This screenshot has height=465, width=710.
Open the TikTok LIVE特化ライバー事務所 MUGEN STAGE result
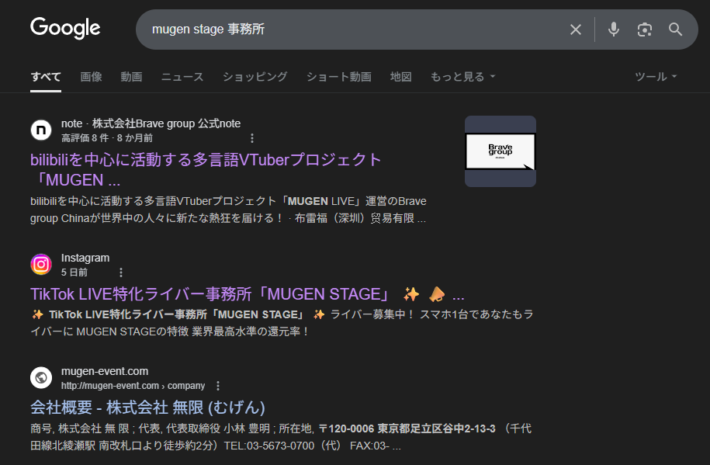(x=247, y=294)
